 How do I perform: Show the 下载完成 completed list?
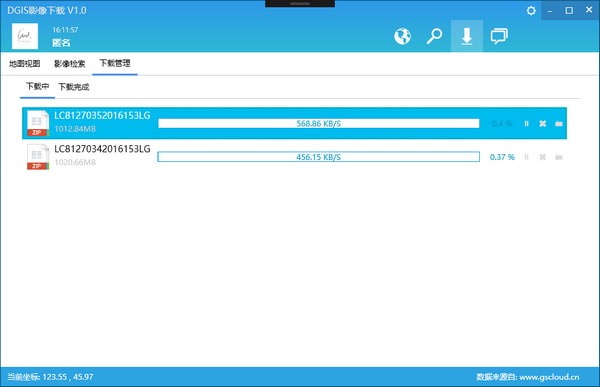pyautogui.click(x=73, y=87)
